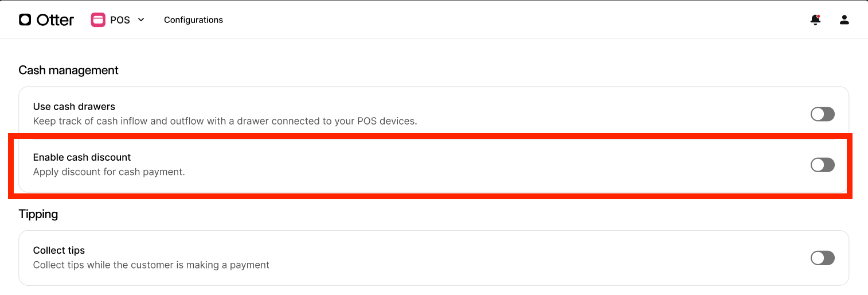Viewport: 868px width, 295px height.
Task: Click the cash drawers description text
Action: tap(225, 121)
